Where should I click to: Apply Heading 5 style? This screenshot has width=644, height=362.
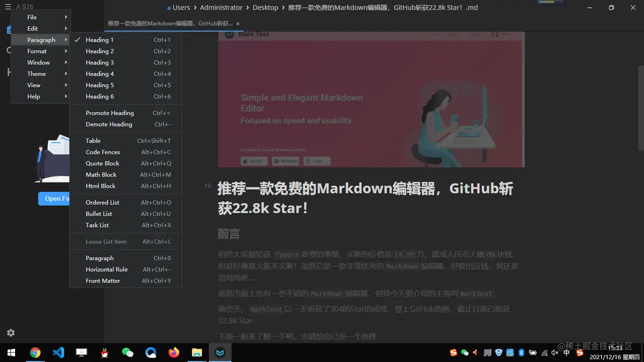(x=126, y=85)
